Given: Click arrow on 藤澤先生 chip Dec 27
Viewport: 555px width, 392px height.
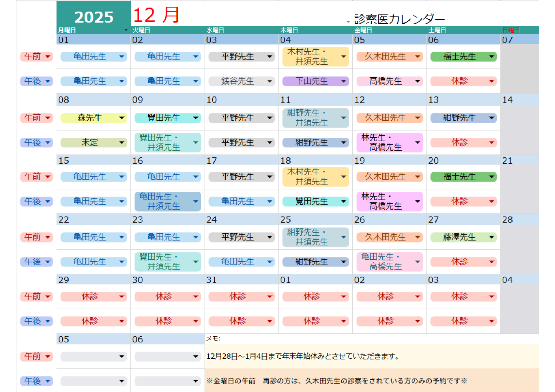Looking at the screenshot, I should tap(491, 237).
